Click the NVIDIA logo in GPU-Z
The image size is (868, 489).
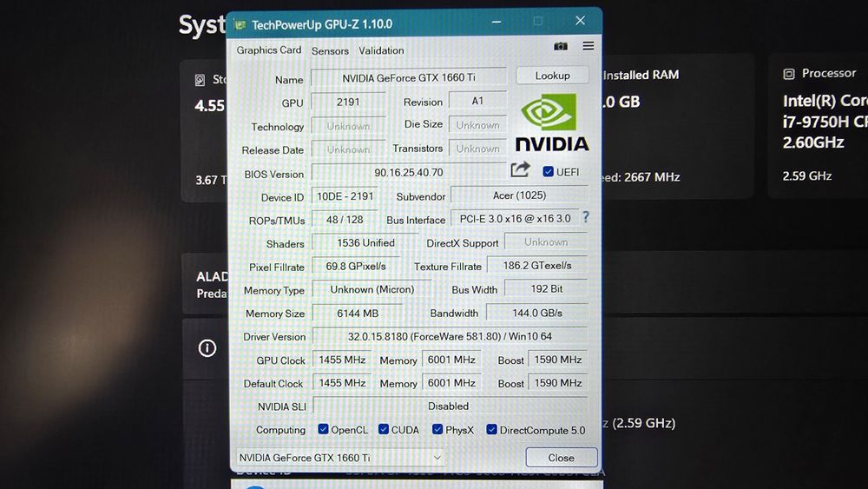point(551,122)
